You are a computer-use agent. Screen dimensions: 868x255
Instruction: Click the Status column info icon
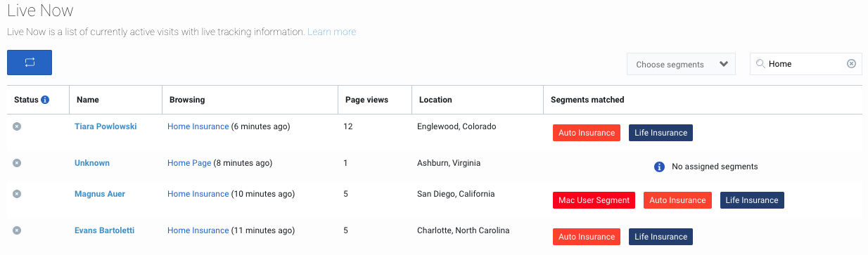[x=45, y=100]
